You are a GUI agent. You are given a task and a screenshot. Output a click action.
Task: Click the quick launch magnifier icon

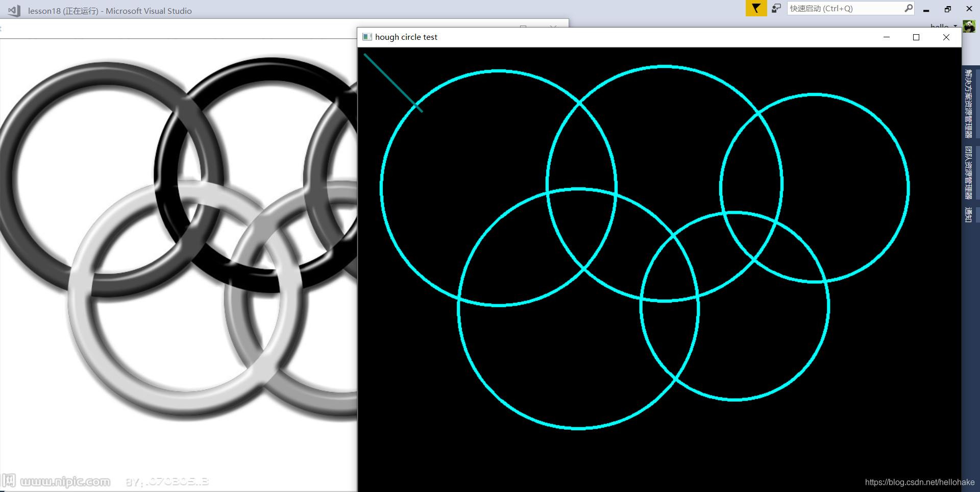908,8
